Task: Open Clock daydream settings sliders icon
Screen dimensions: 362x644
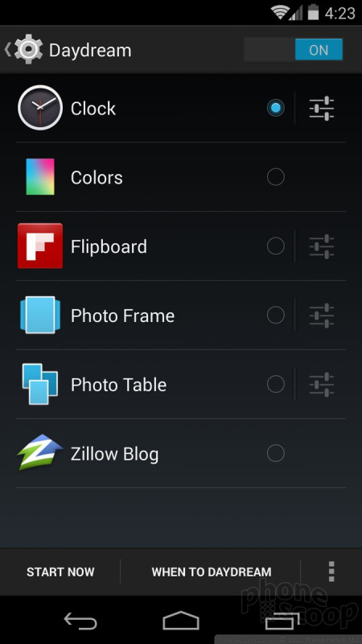Action: tap(321, 109)
